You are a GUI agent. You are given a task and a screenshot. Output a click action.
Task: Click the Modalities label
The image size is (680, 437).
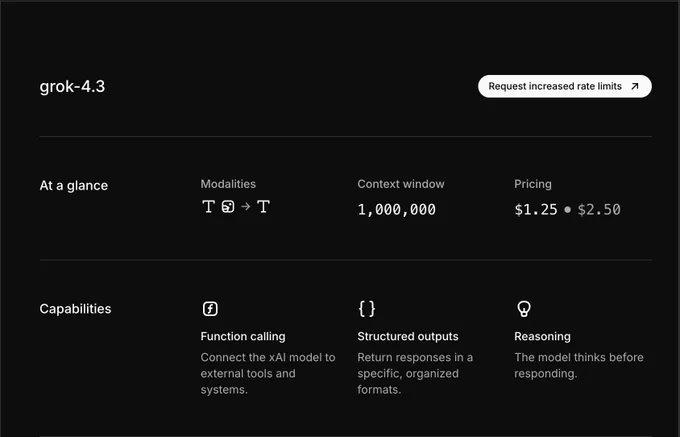point(228,184)
